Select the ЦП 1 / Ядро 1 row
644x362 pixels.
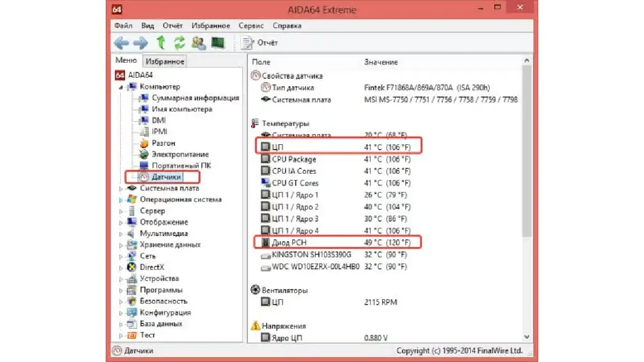[385, 195]
